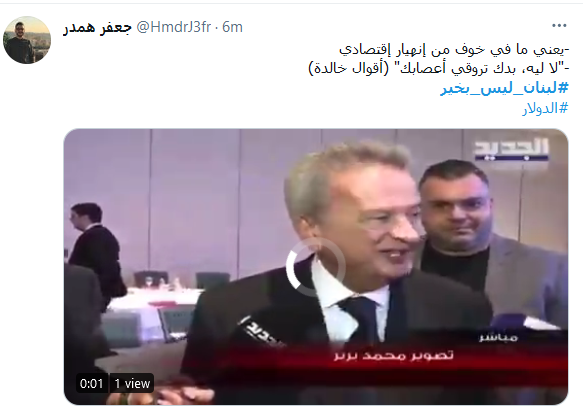Open the three-dot more options menu
The width and height of the screenshot is (583, 411).
pos(559,26)
